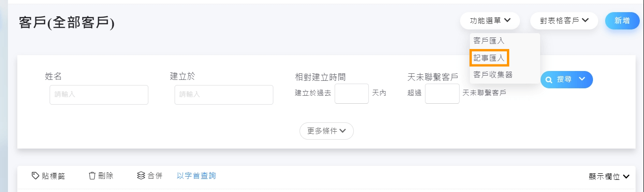
Task: Click the 合併 merge label
Action: click(155, 176)
